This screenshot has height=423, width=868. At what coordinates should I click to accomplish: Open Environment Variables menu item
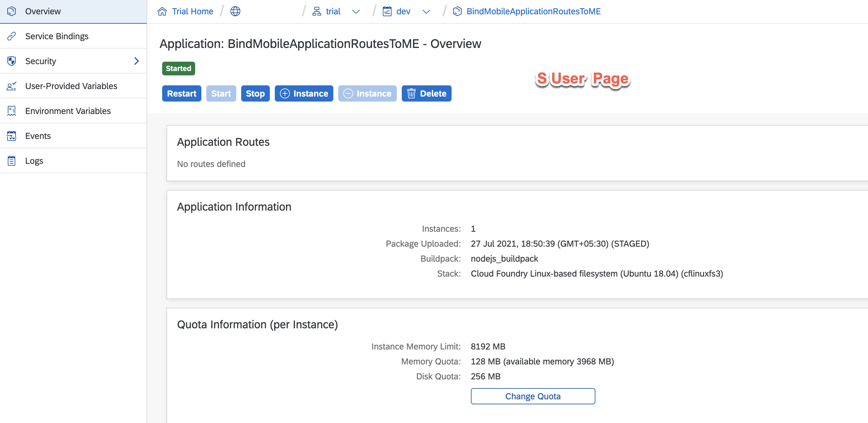point(68,111)
